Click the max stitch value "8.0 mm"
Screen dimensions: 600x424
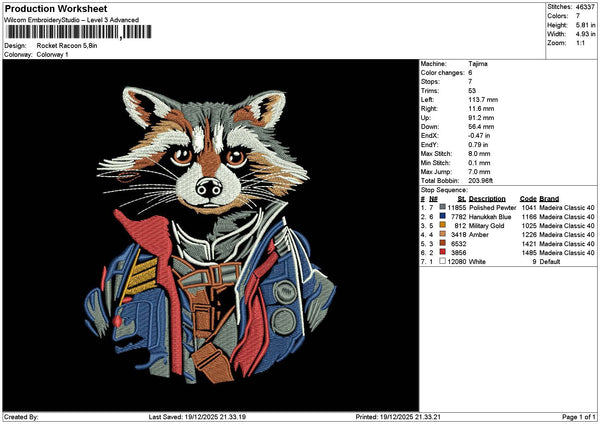(479, 154)
